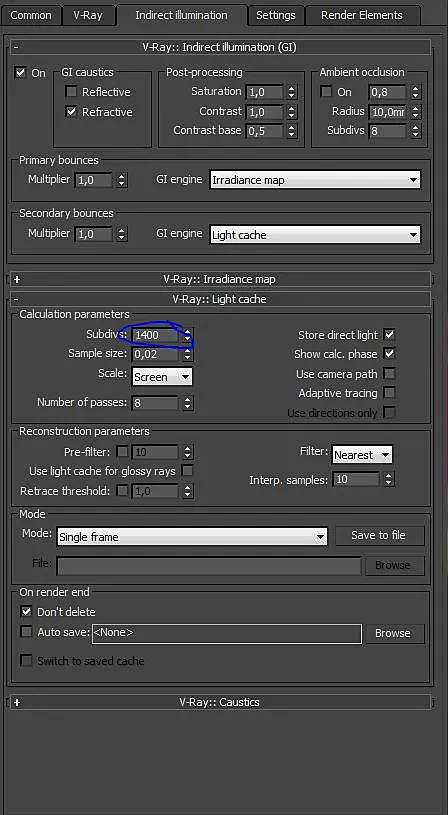Click the Sample size field
Screen dimensions: 448x815
[x=155, y=354]
